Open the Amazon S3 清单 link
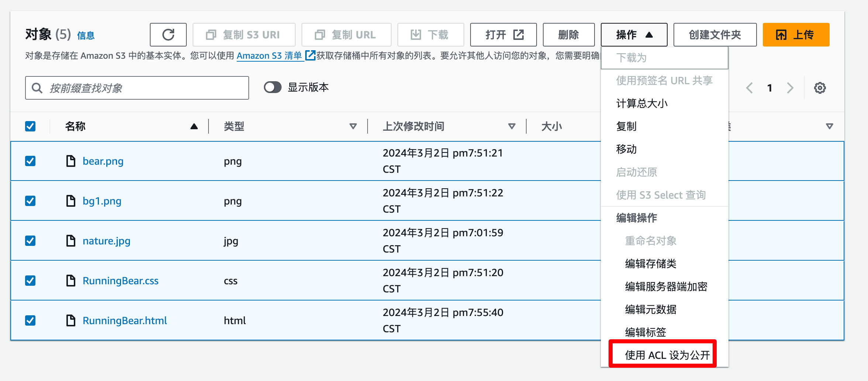The height and width of the screenshot is (381, 868). [276, 56]
